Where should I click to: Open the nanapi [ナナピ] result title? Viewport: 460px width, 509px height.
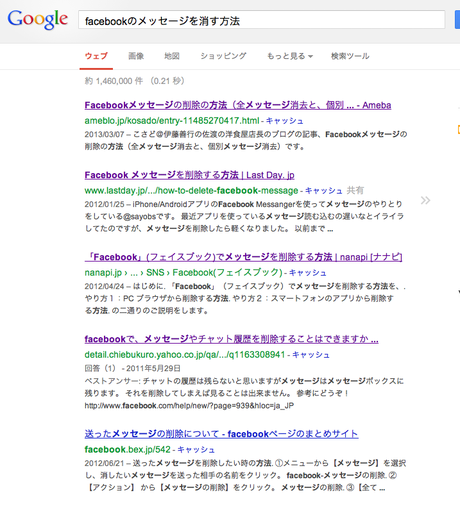(x=243, y=257)
